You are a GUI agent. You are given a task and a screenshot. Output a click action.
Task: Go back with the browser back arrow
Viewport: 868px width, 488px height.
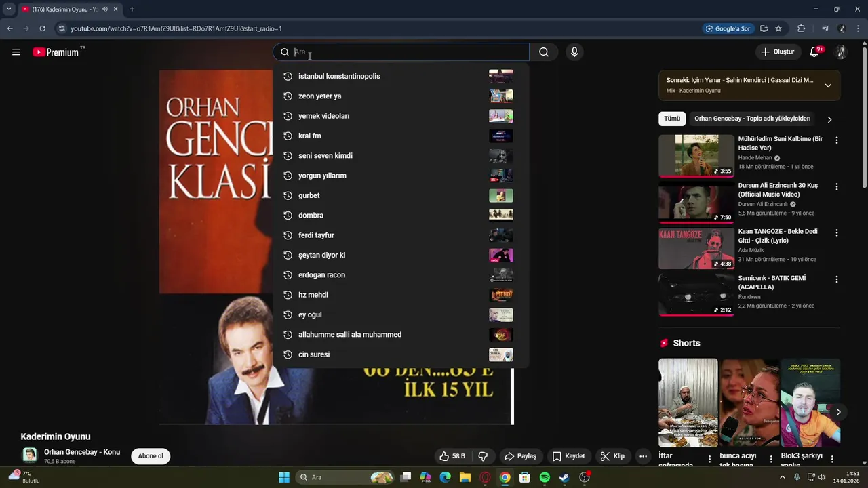9,28
